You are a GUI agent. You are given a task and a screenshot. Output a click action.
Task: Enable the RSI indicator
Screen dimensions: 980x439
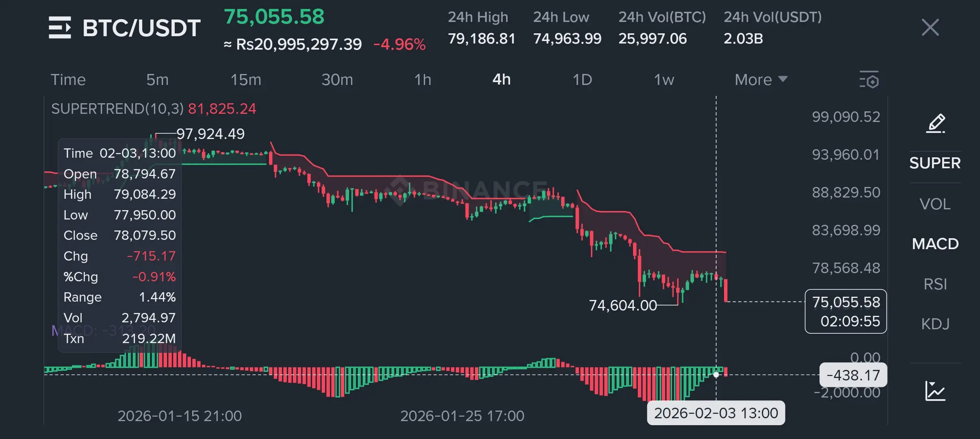(935, 284)
